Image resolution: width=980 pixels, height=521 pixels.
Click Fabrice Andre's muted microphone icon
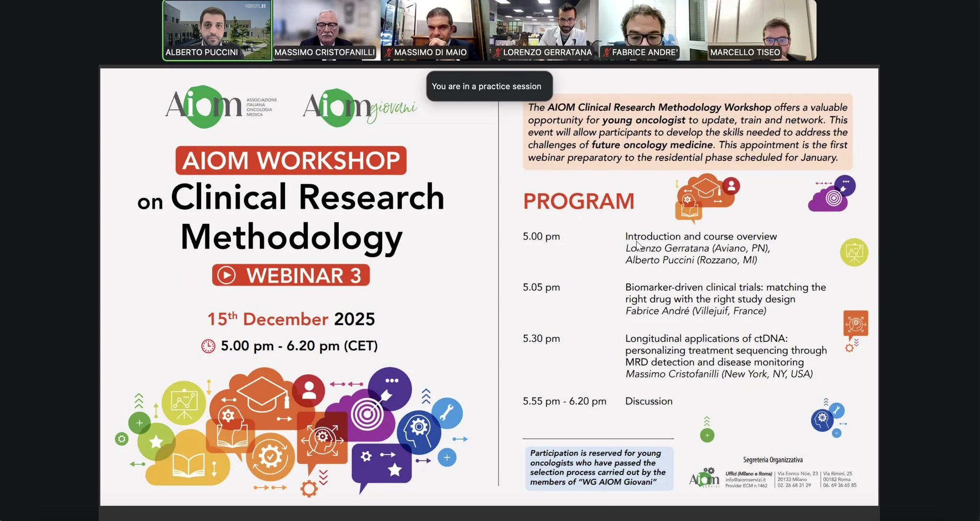point(606,53)
